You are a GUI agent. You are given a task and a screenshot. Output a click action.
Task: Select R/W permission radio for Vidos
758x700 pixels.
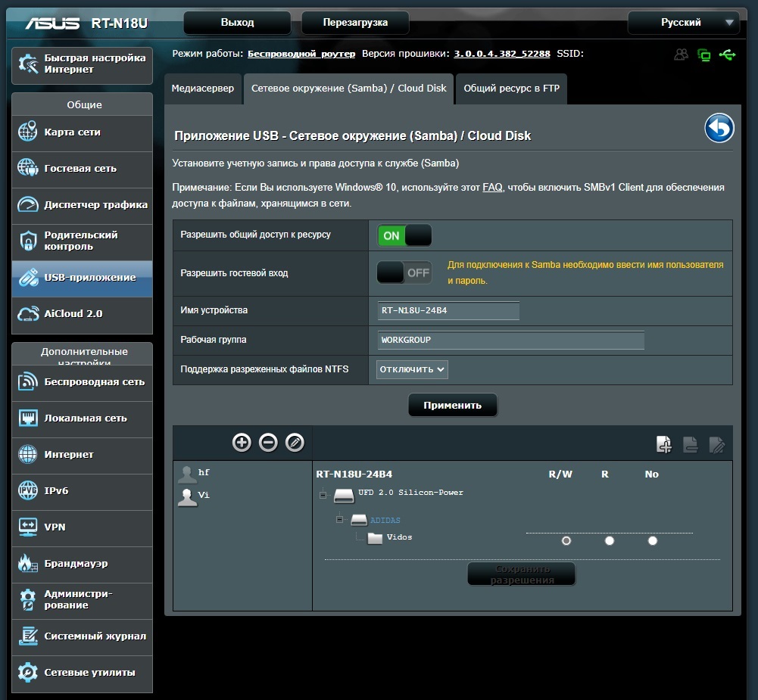(x=566, y=540)
